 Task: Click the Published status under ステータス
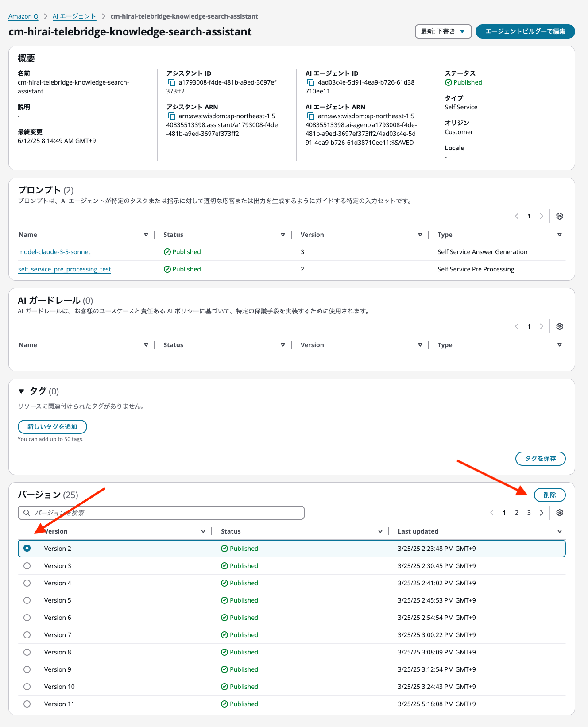pos(464,82)
